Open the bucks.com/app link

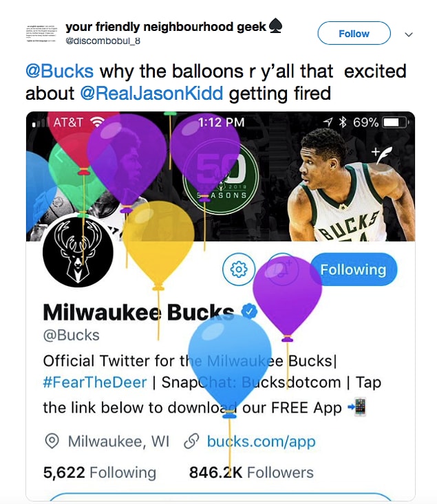click(x=261, y=441)
